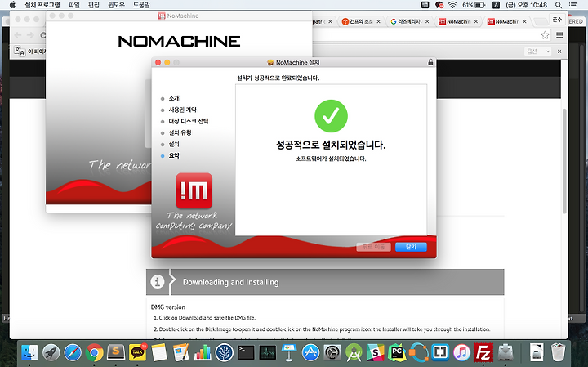
Task: Click the Downloading and Installing heading
Action: click(x=230, y=282)
